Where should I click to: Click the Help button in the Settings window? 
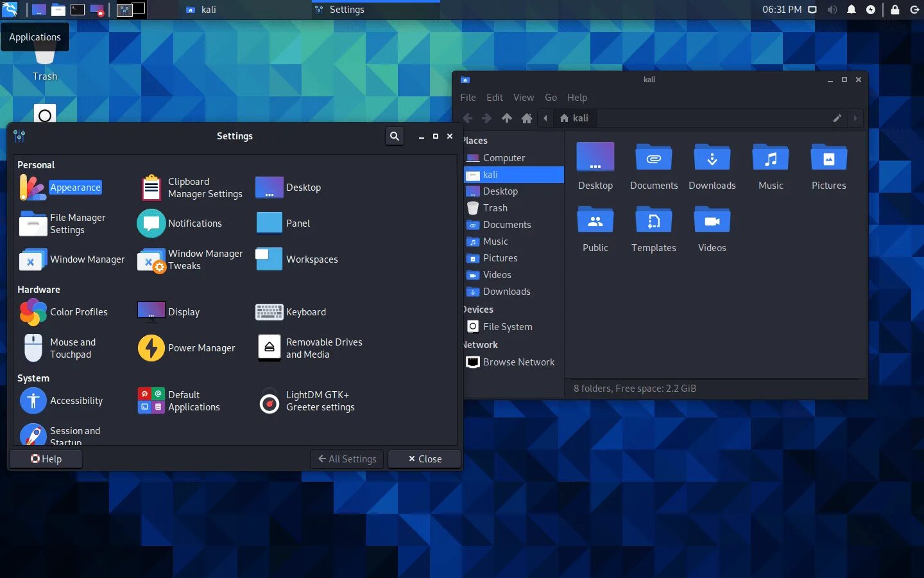pyautogui.click(x=45, y=459)
